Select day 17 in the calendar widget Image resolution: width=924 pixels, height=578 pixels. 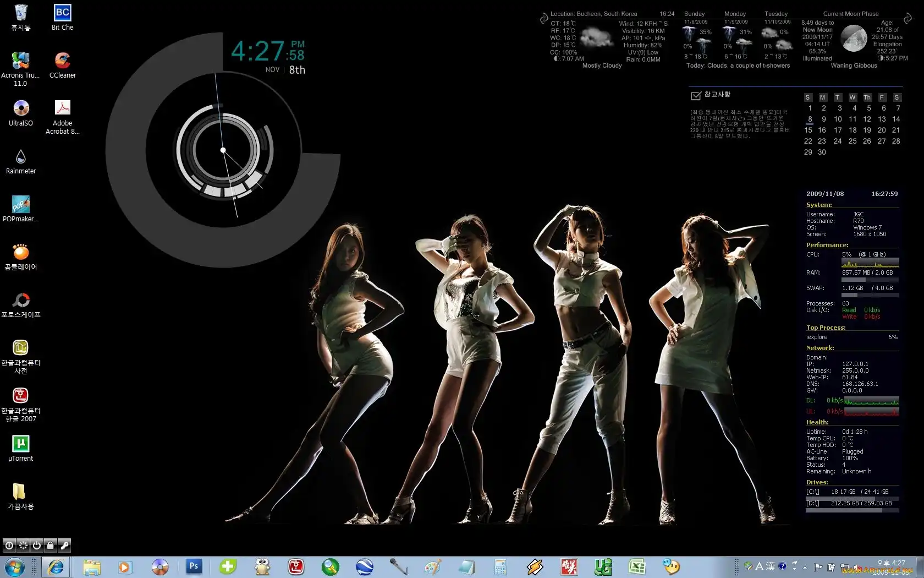point(838,130)
